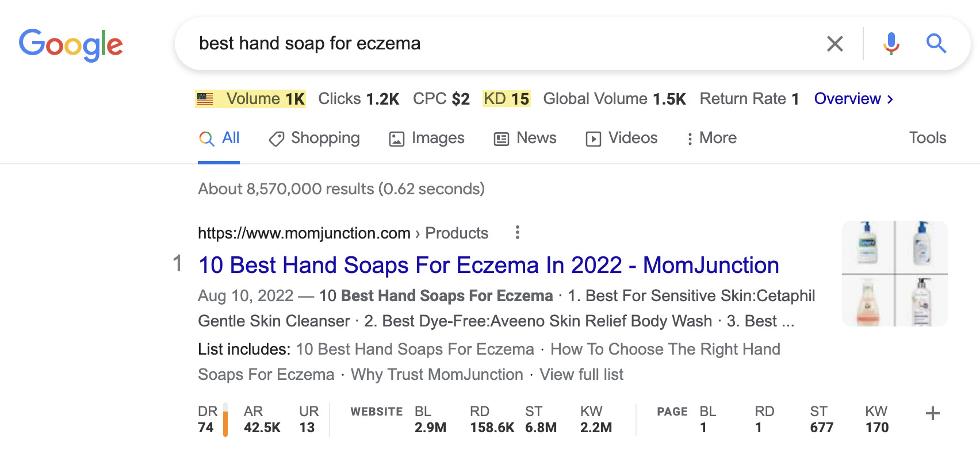Select the Shopping tag icon

pyautogui.click(x=275, y=138)
